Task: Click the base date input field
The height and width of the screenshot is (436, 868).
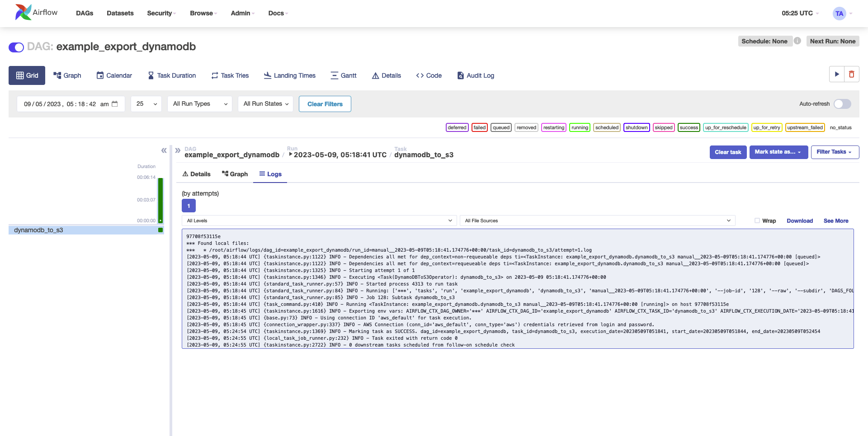Action: click(x=71, y=104)
